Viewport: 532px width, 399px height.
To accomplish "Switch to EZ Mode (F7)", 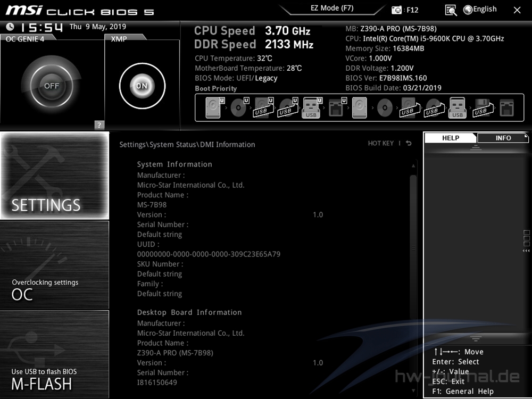I will (332, 8).
